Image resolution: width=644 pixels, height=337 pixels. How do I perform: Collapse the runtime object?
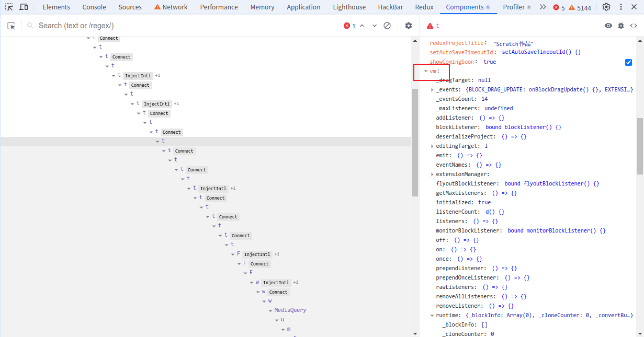(x=432, y=315)
